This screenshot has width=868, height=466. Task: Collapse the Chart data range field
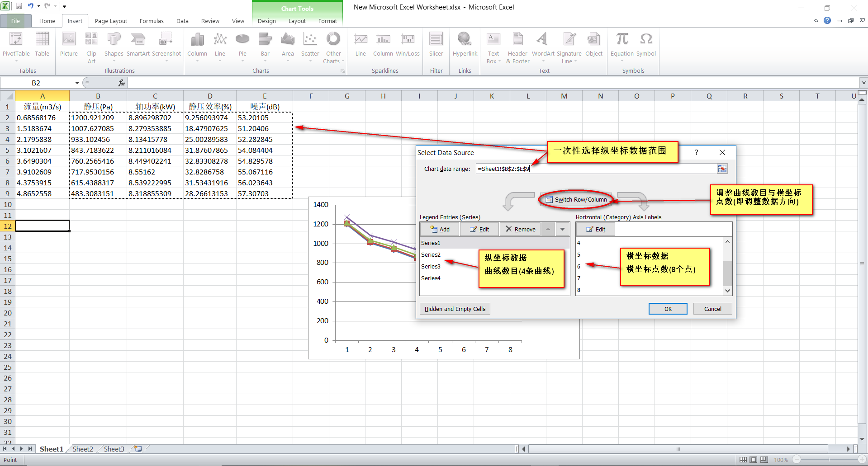click(722, 169)
